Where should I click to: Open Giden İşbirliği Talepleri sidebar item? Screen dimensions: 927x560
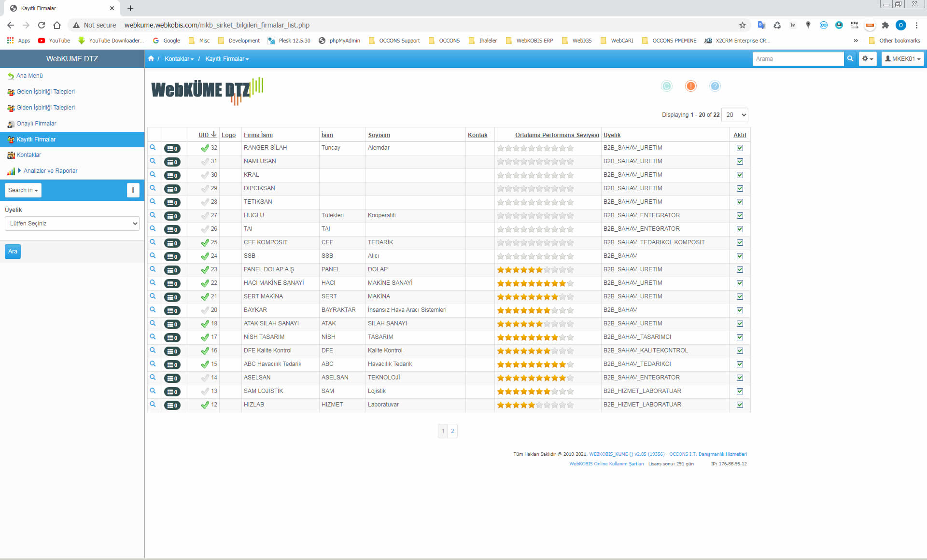[x=45, y=108]
